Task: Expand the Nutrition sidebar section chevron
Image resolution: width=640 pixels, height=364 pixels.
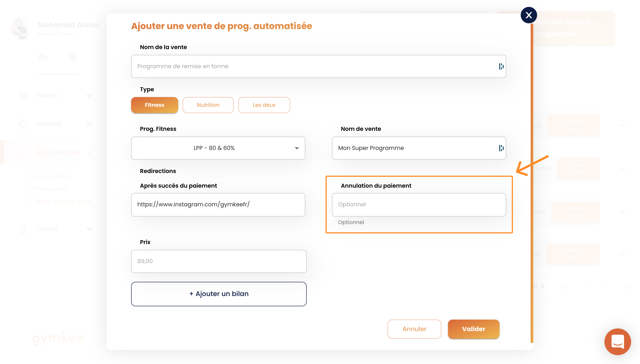Action: (89, 124)
